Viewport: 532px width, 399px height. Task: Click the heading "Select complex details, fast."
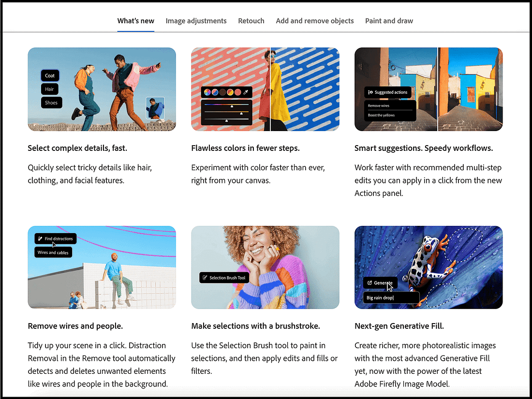point(77,148)
